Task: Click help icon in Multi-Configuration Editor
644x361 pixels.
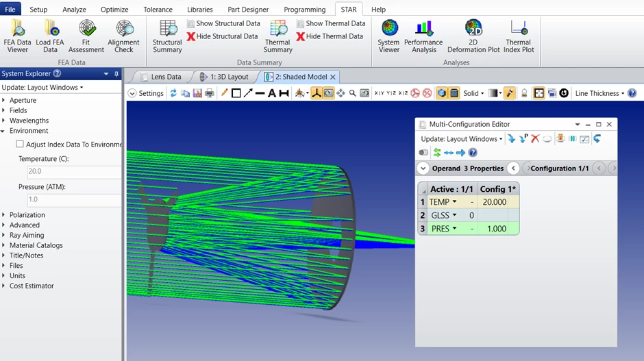Action: (473, 153)
